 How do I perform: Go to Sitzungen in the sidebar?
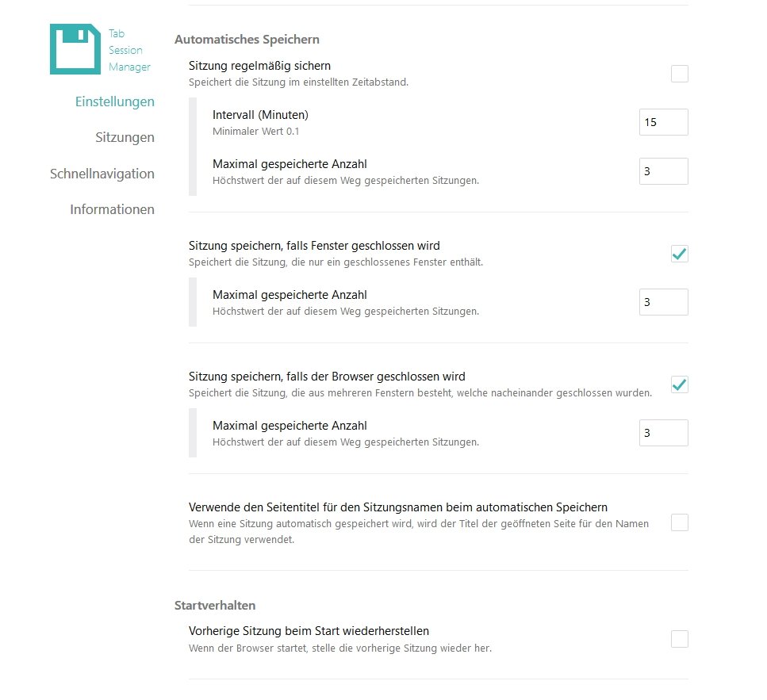(x=125, y=137)
